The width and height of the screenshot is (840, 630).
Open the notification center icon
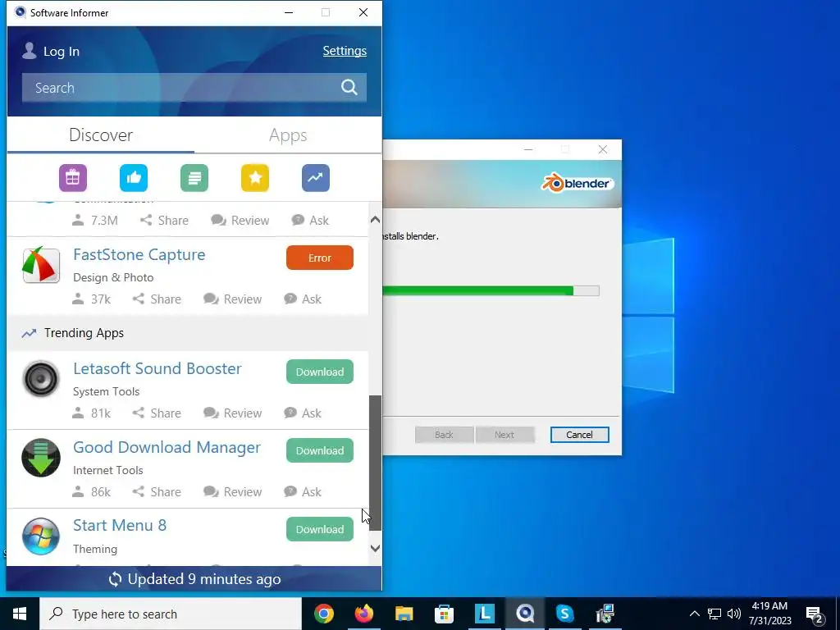[x=815, y=615]
